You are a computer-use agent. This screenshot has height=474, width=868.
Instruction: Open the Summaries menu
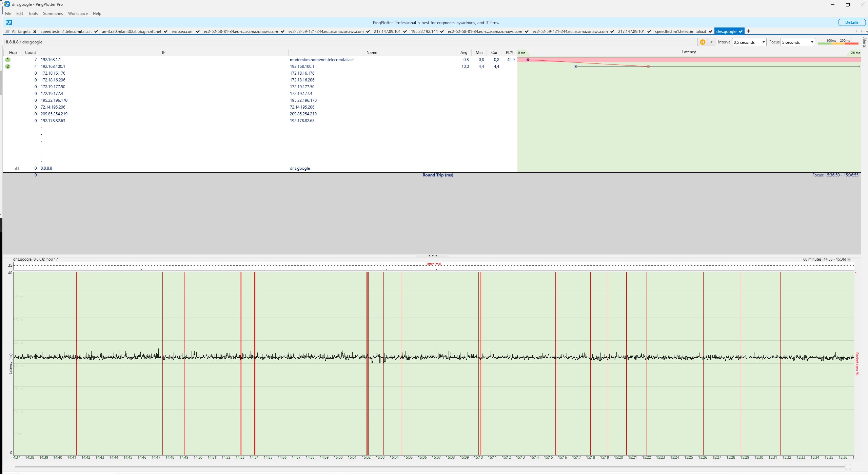53,14
